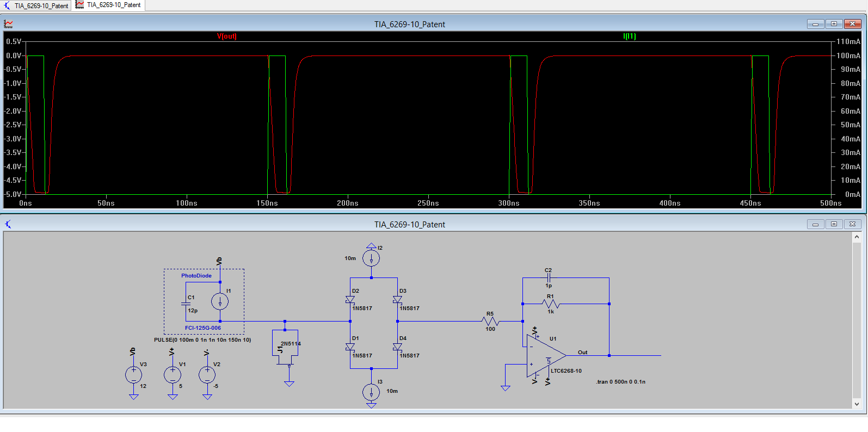
Task: Click the 1N5817 label of diode D2
Action: pos(362,308)
